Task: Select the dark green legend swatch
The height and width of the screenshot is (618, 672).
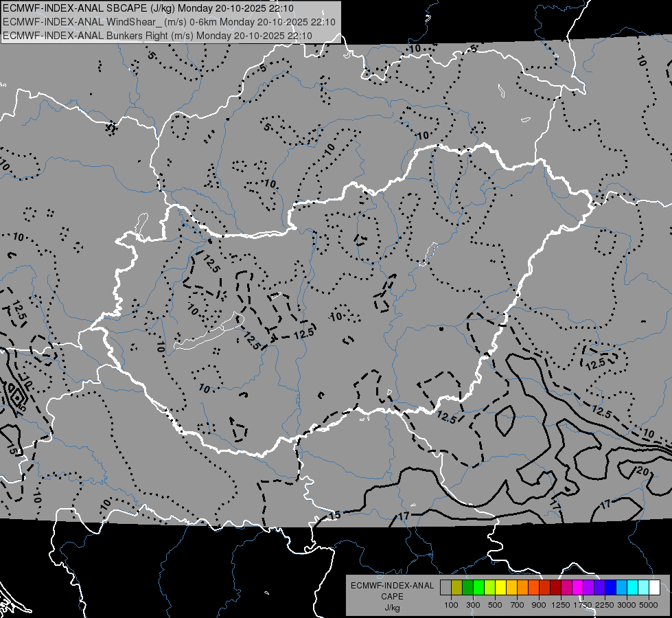Action: [467, 587]
